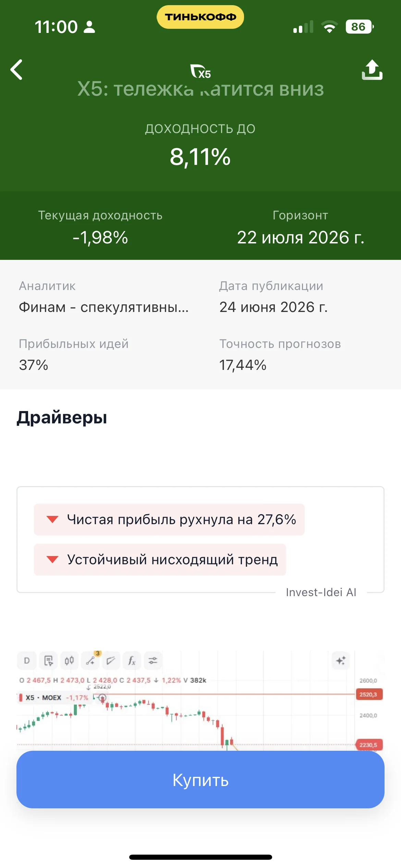Open the X5 company logo

[200, 71]
